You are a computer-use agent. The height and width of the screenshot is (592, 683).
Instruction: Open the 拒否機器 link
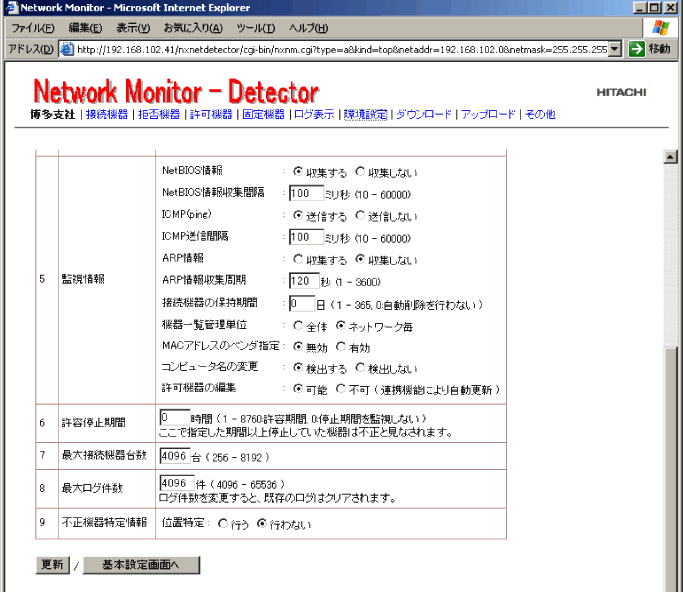click(159, 114)
